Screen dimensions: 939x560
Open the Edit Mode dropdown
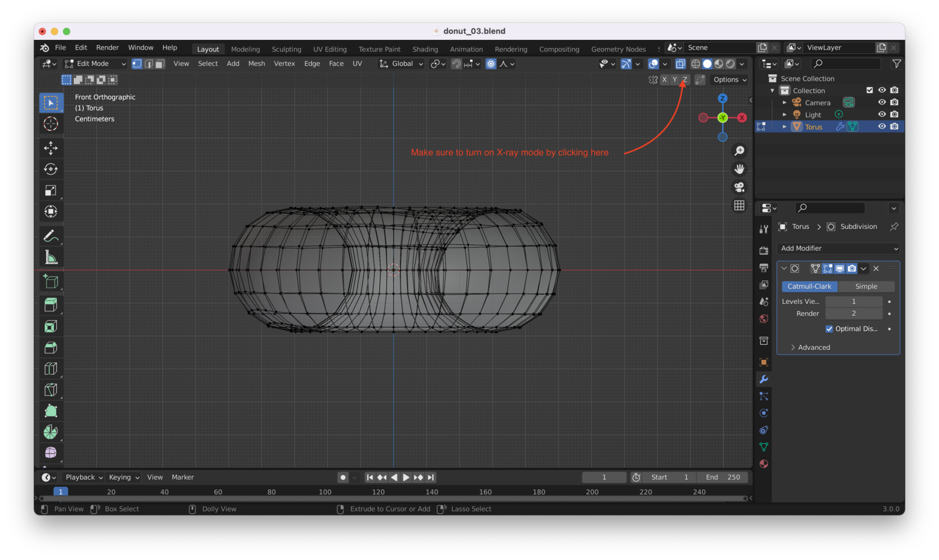click(95, 63)
